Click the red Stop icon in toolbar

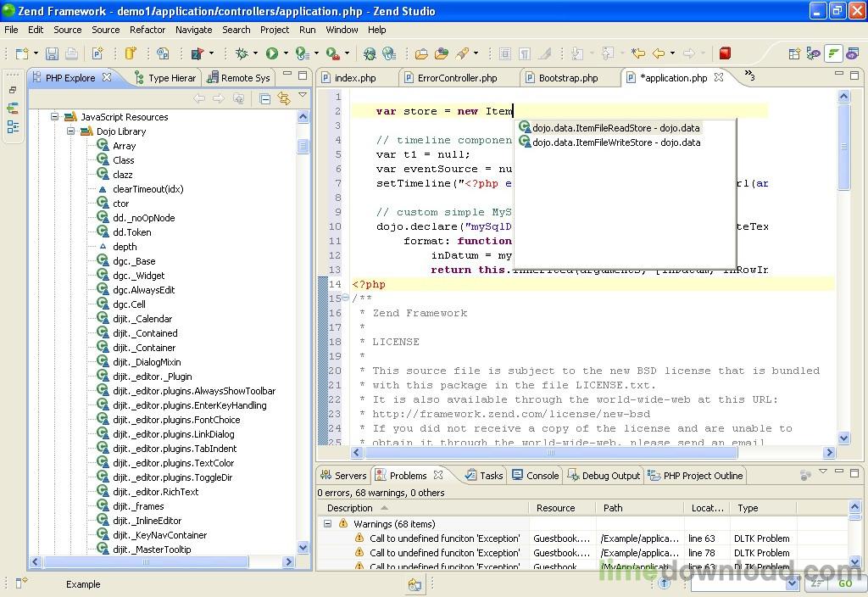click(x=725, y=53)
